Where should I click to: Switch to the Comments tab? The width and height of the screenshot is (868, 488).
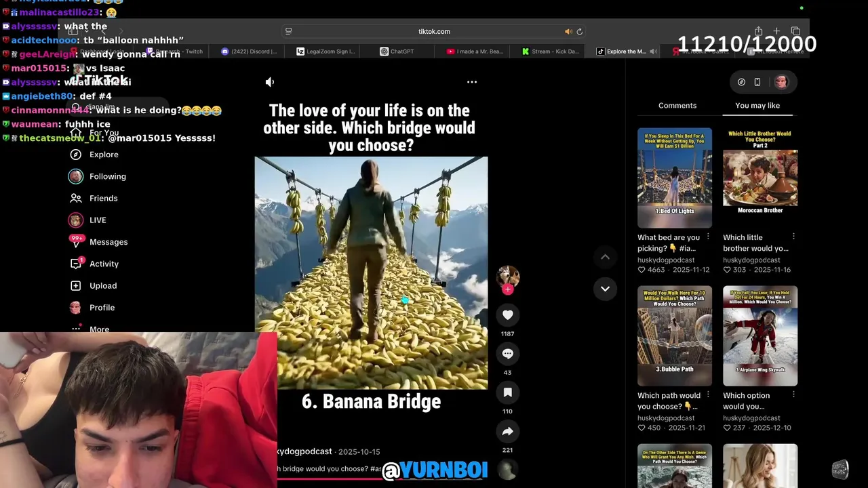click(x=677, y=106)
